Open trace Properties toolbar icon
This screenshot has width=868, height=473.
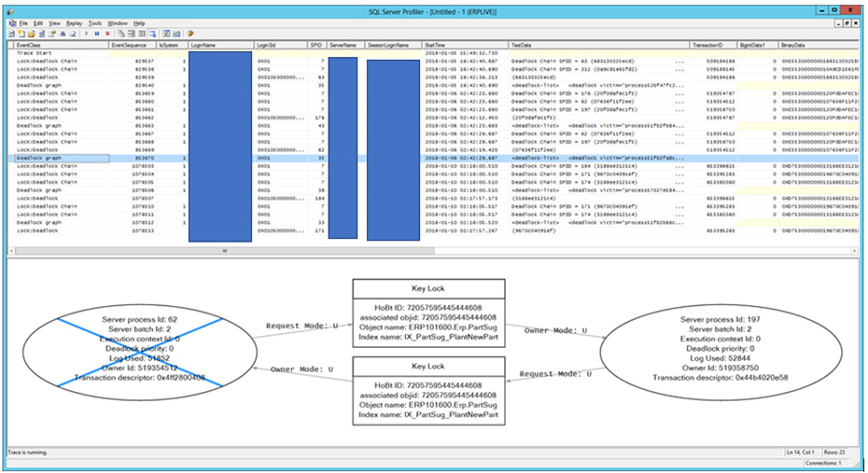click(52, 34)
